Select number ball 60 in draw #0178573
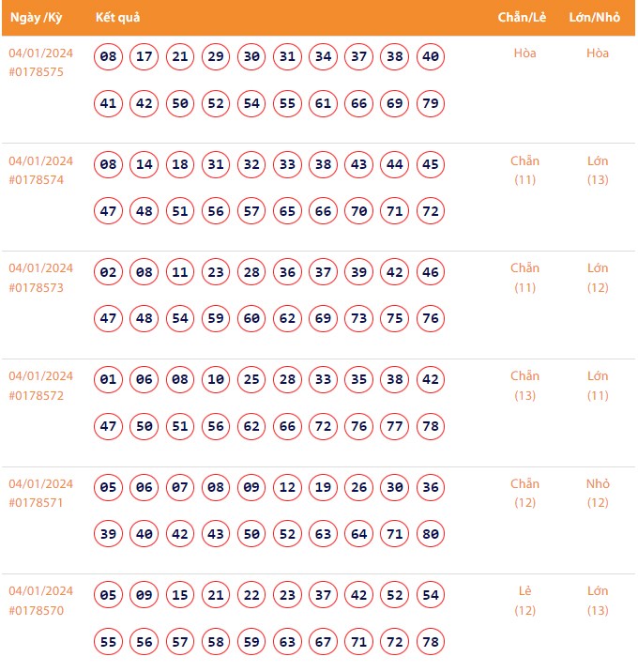Viewport: 638px width, 672px height. click(251, 319)
